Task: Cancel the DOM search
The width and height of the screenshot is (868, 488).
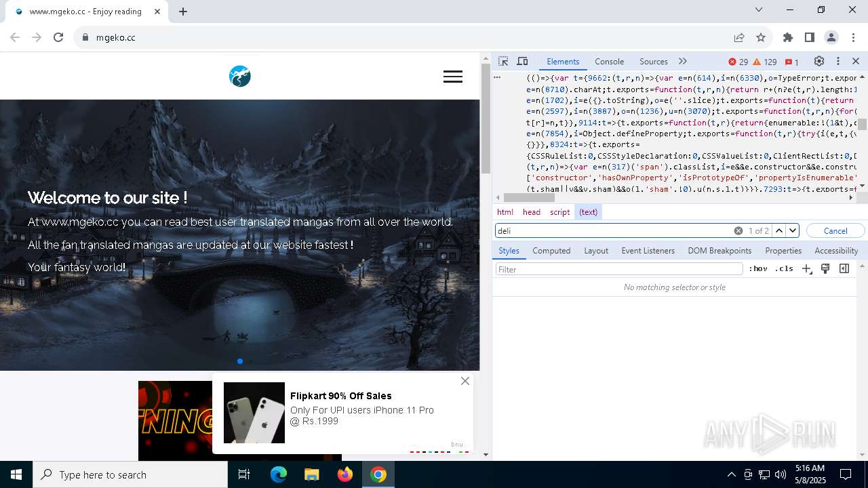Action: (835, 230)
